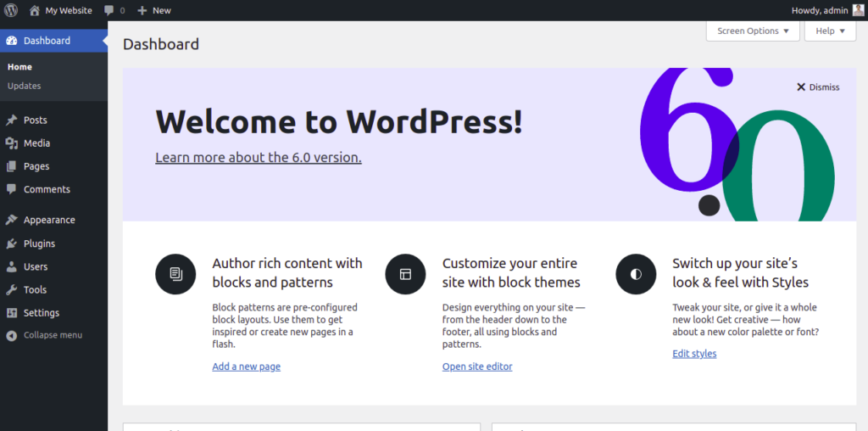The image size is (868, 431).
Task: Click the comment count 0 in admin bar
Action: click(x=122, y=10)
